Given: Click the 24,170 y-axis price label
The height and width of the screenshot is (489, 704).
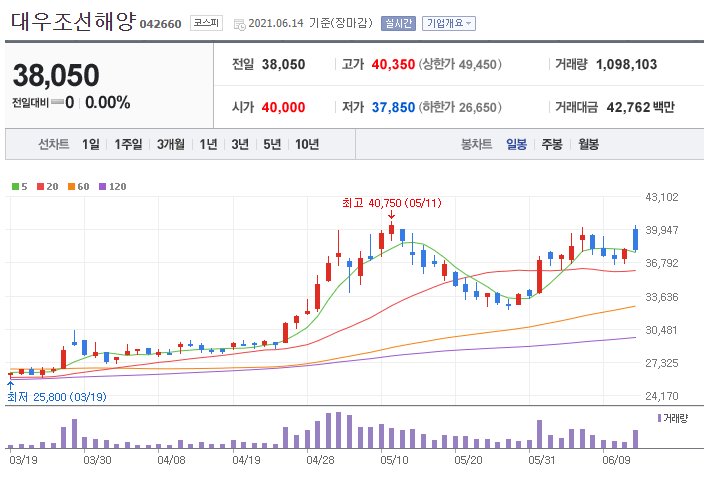Looking at the screenshot, I should (x=662, y=396).
